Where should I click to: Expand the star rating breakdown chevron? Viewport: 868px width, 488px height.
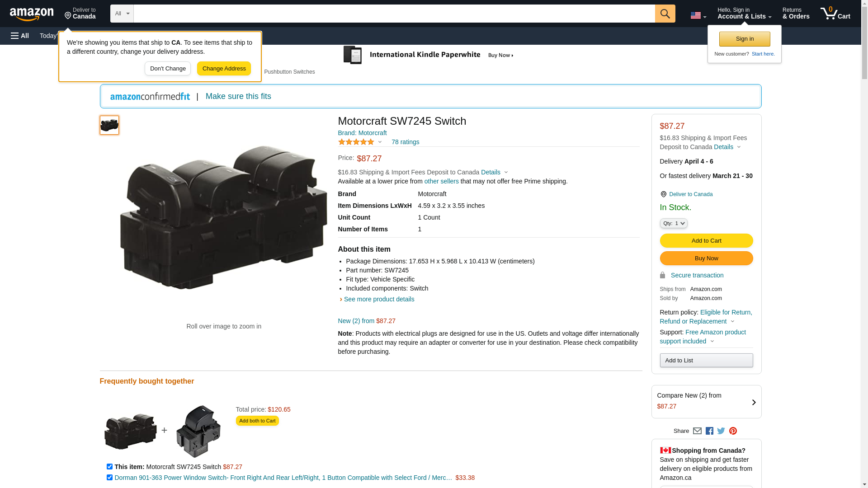pyautogui.click(x=380, y=142)
